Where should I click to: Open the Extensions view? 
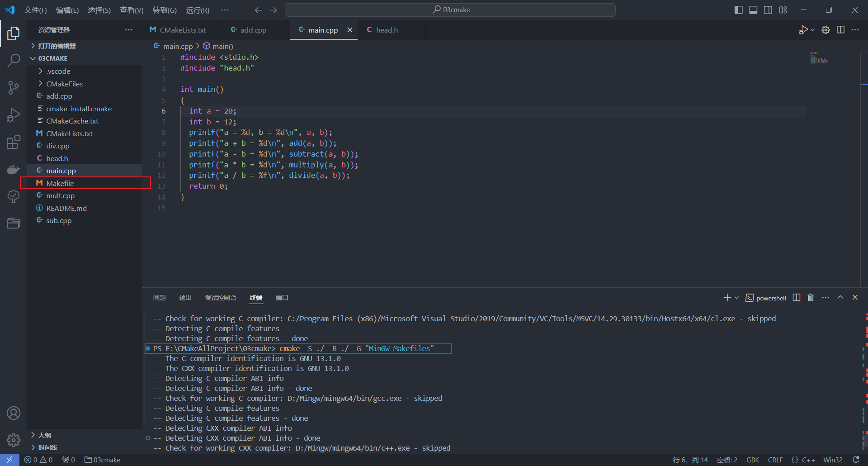pos(14,142)
